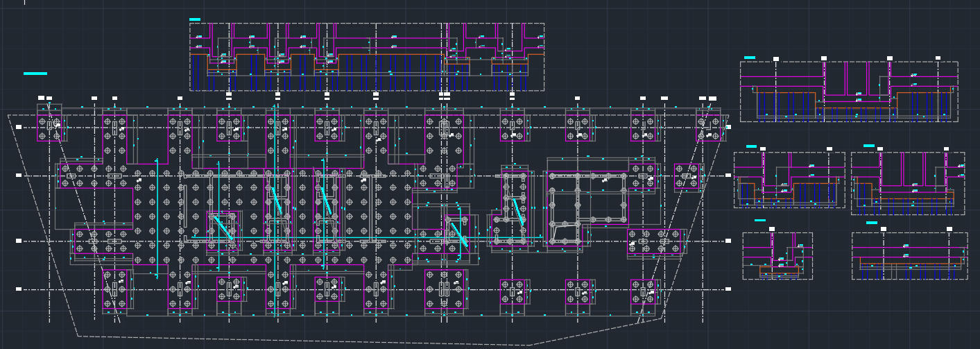
Task: Pick the widest section detail in the right column
Action: (x=849, y=92)
